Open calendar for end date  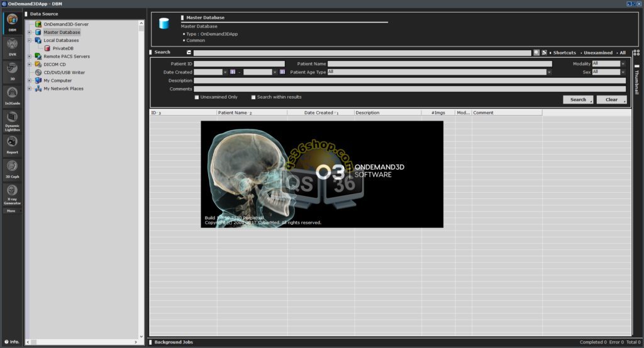tap(282, 72)
